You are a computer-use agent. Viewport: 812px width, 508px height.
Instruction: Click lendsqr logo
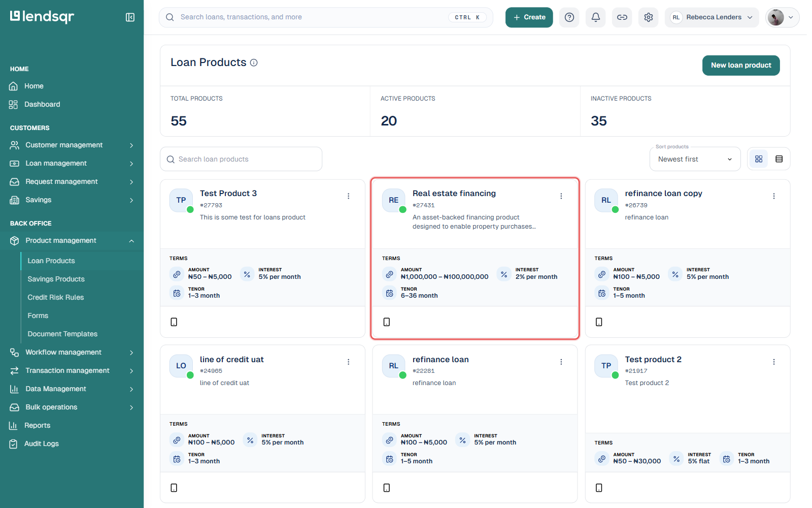(42, 17)
